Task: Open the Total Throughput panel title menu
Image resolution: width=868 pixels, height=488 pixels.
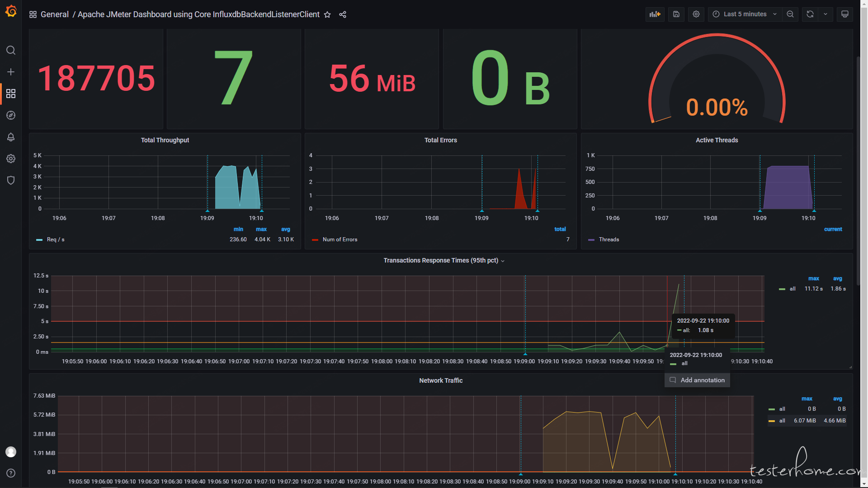Action: (x=165, y=141)
